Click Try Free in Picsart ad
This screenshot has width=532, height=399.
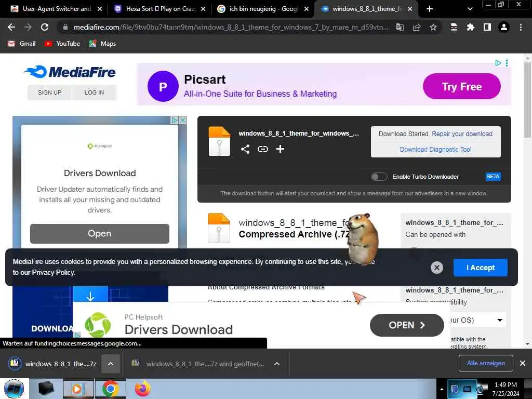(462, 87)
